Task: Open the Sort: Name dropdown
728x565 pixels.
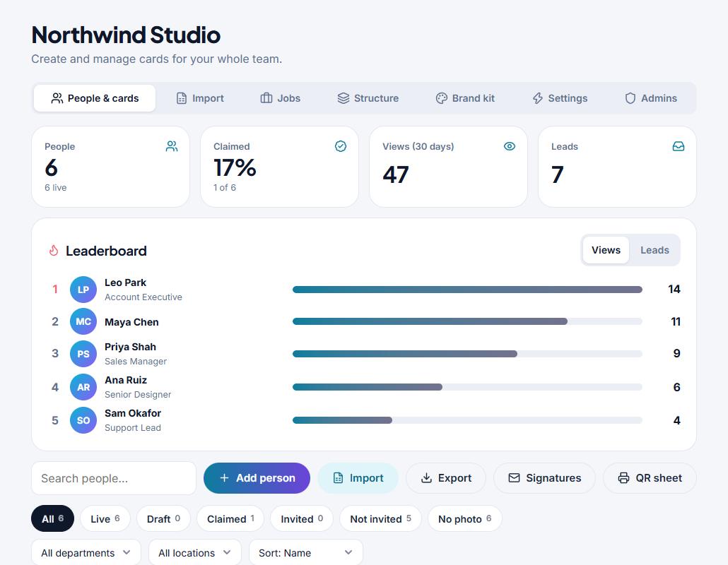Action: [306, 552]
